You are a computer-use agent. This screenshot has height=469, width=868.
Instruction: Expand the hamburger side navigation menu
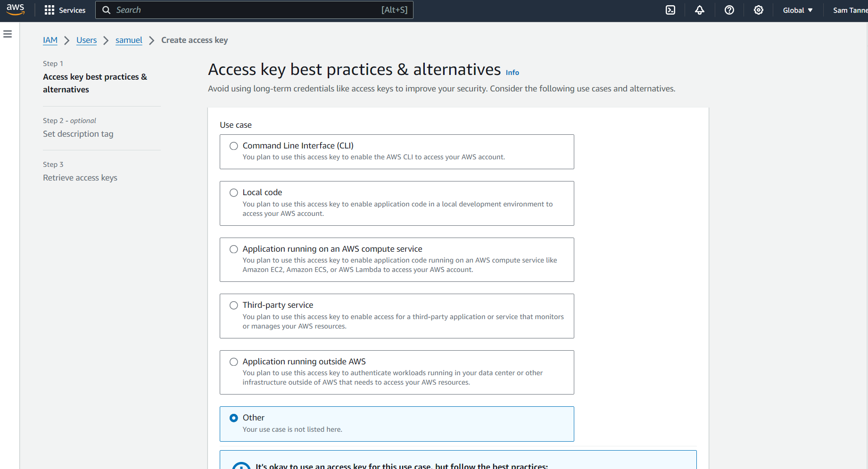point(8,34)
